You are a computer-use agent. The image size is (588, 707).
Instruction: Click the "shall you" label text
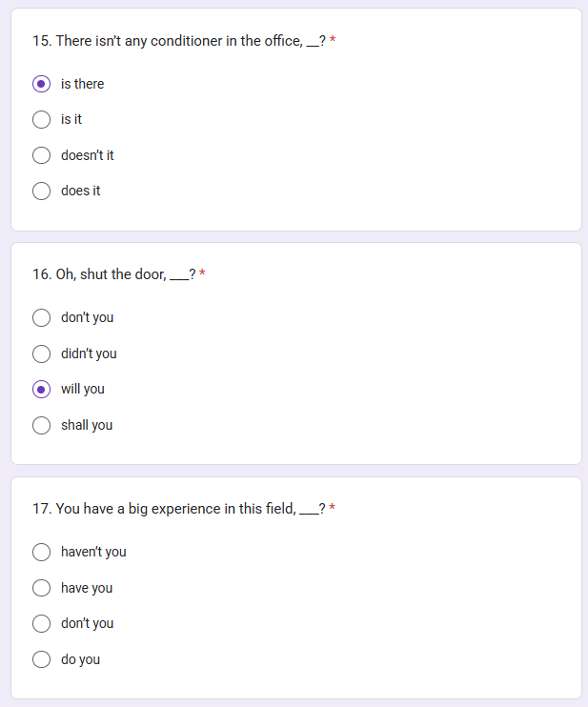point(87,425)
